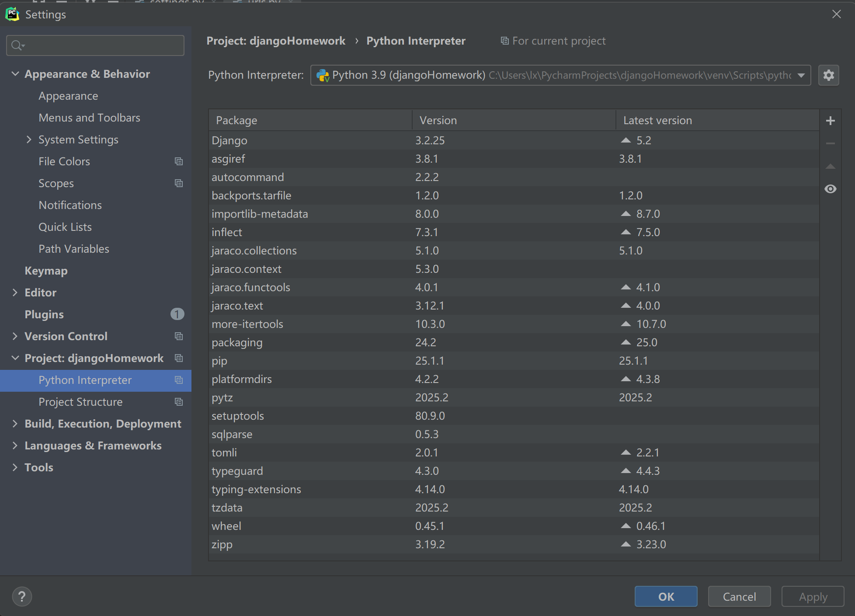Click the File Colors project-level icon

click(178, 161)
